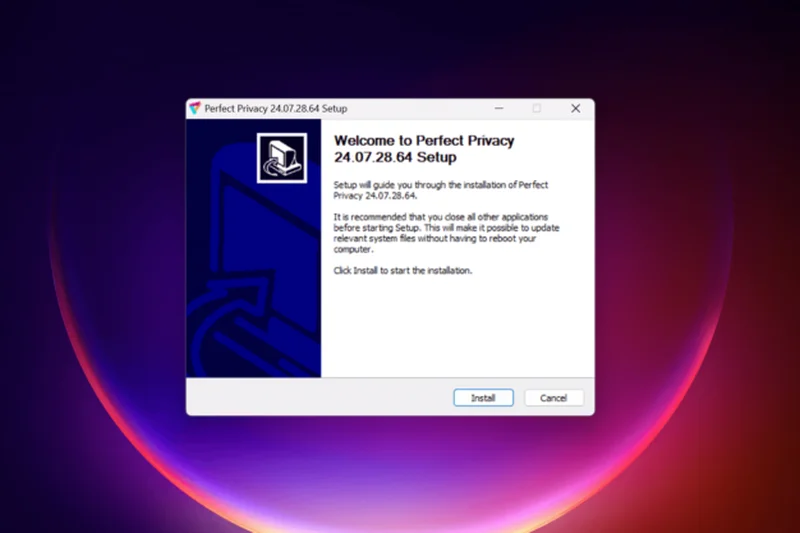Click the disabled maximize button in title bar

[537, 108]
